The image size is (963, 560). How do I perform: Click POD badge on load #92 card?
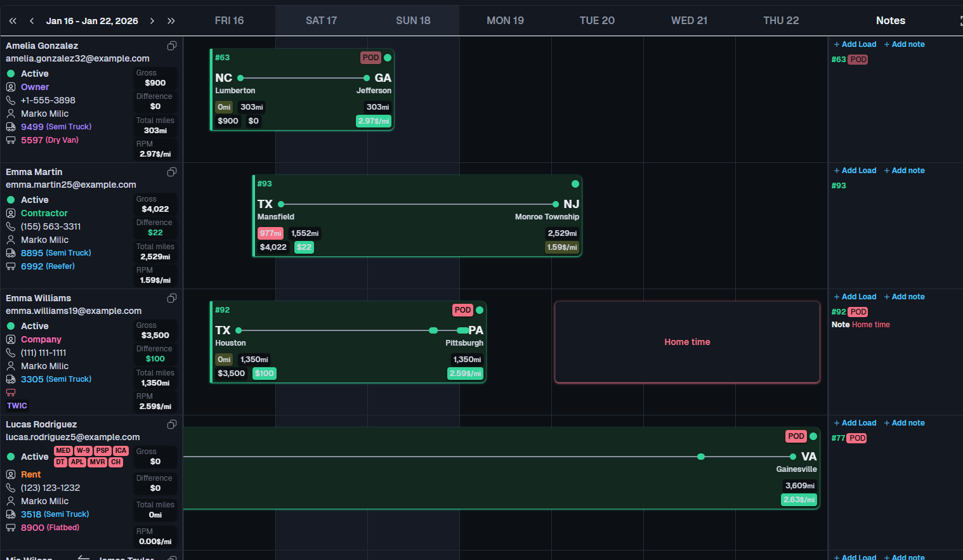click(x=462, y=310)
